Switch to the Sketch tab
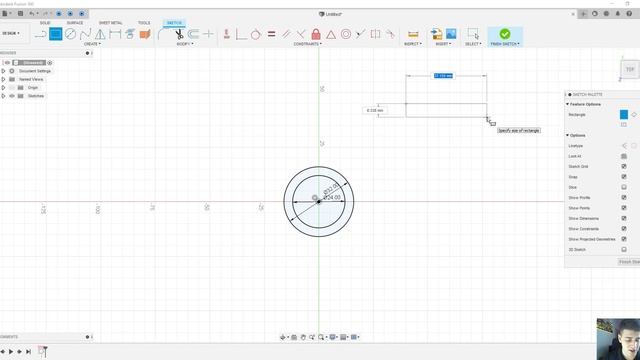Screen dimensions: 640x360 click(174, 23)
